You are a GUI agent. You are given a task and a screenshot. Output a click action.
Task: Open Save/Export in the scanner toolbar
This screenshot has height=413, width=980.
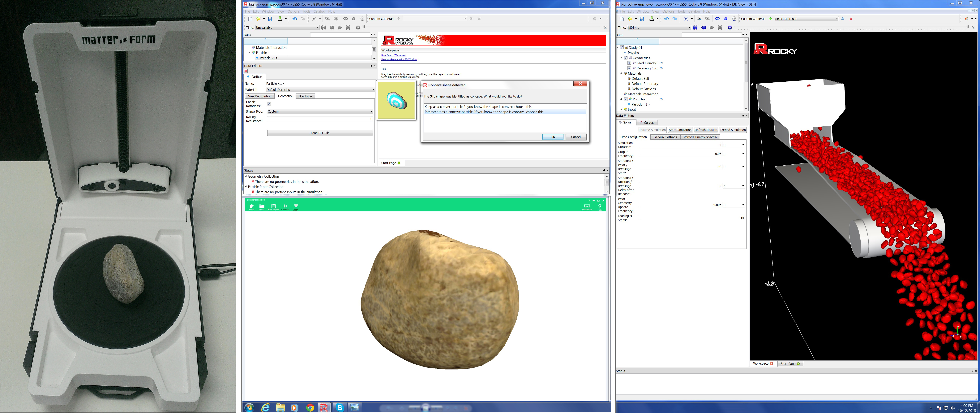click(x=273, y=207)
